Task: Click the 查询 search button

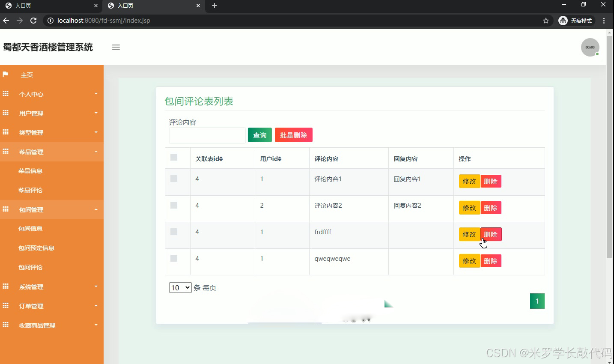Action: coord(259,134)
